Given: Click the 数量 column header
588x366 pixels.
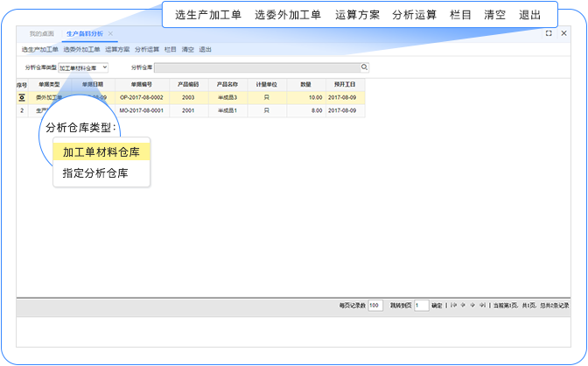Looking at the screenshot, I should pos(306,85).
